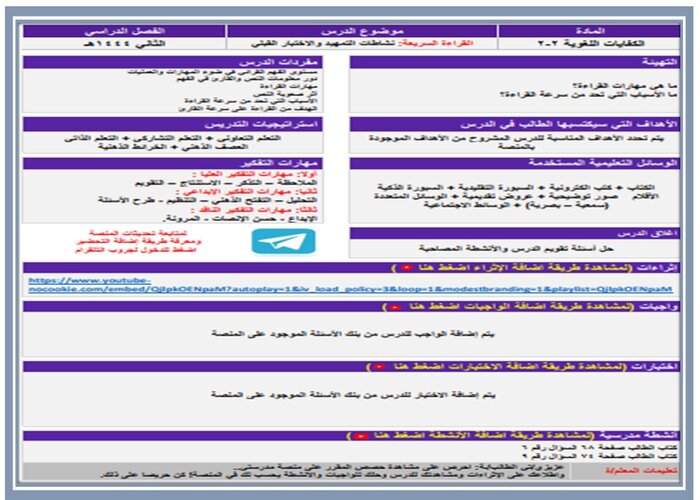Click the 'الكفايات اللغوية ٢-٢' subject cell
The height and width of the screenshot is (500, 700).
click(x=589, y=43)
